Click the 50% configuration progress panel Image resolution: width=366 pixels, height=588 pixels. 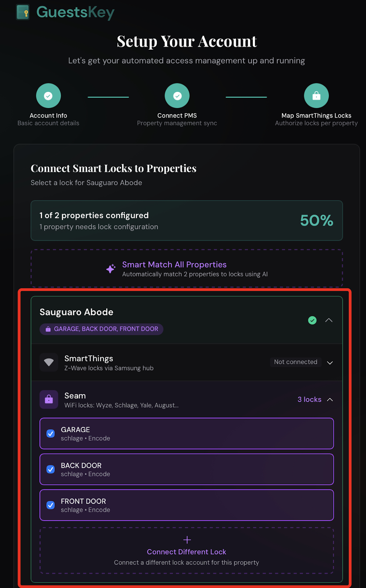(187, 220)
